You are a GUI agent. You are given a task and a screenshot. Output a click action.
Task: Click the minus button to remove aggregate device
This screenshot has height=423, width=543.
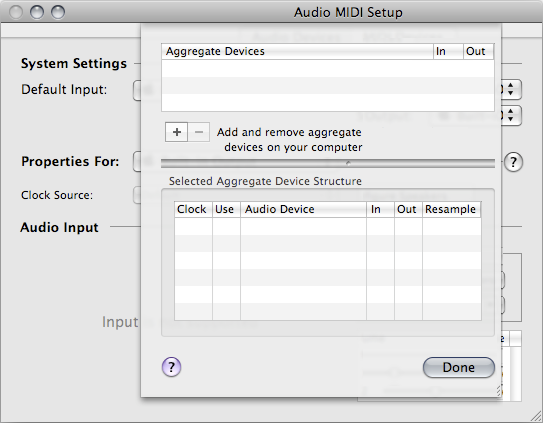tap(199, 132)
